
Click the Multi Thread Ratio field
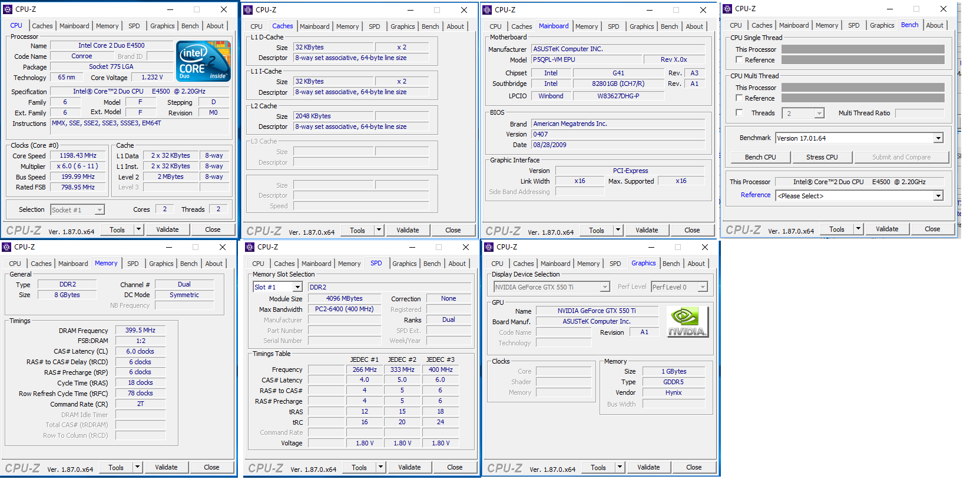coord(919,113)
